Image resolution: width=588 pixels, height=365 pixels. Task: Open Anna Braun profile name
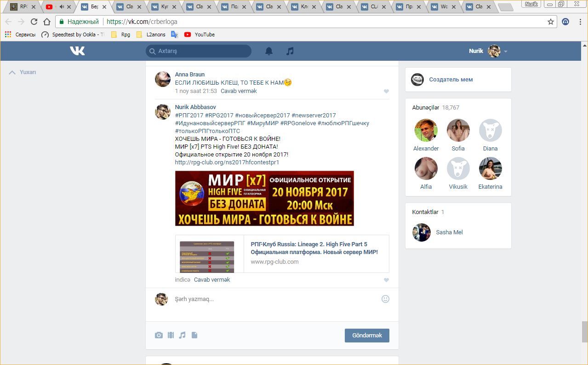pyautogui.click(x=190, y=75)
